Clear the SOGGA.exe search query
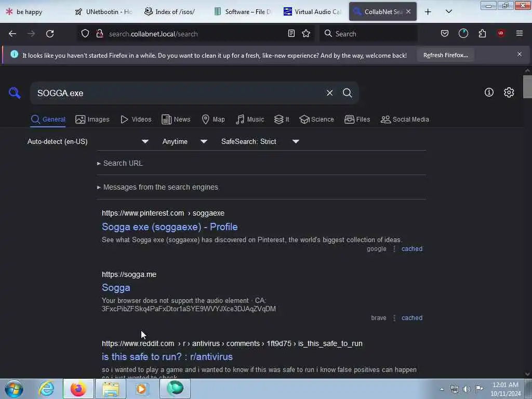 329,92
